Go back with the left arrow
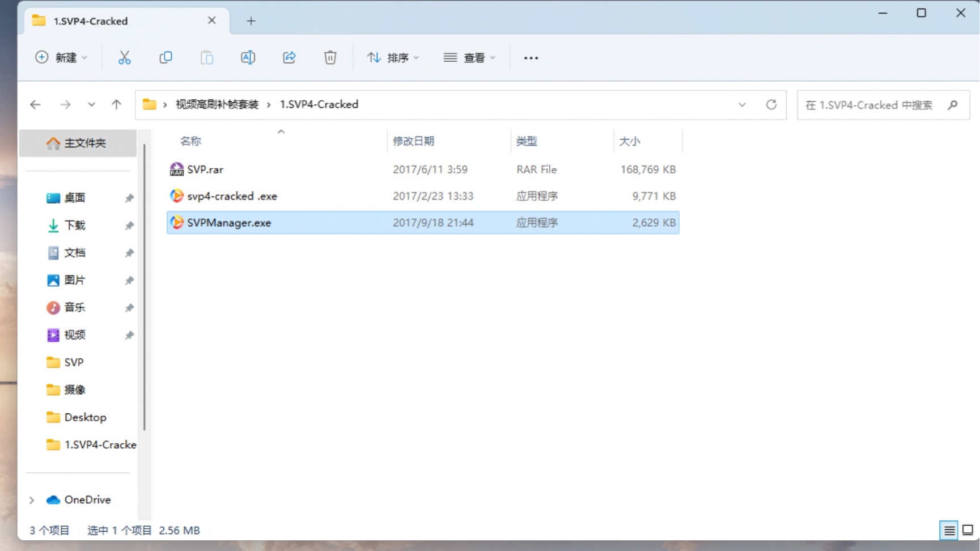The height and width of the screenshot is (551, 980). tap(35, 104)
